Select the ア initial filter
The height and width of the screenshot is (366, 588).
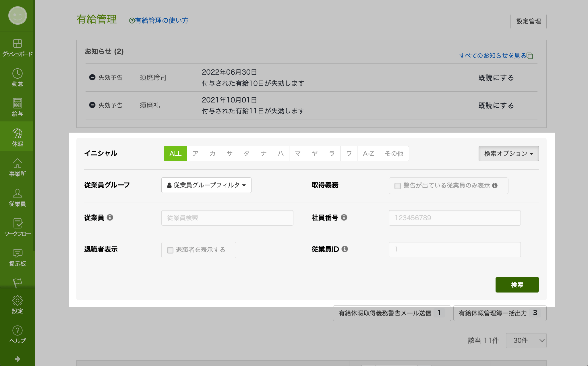click(x=196, y=154)
